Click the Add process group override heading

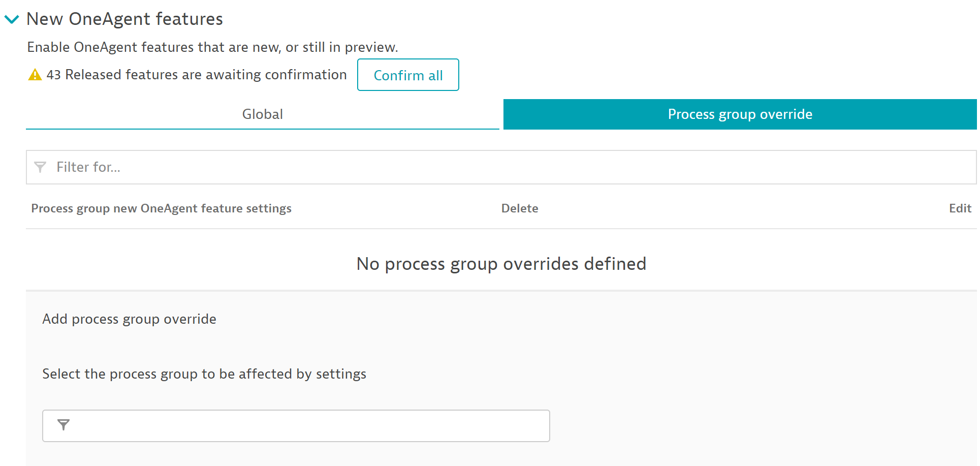129,319
